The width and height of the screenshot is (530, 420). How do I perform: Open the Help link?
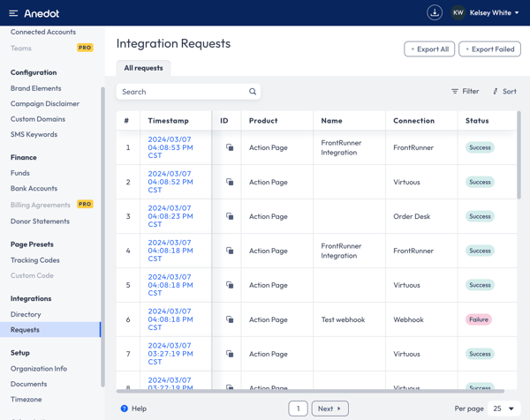click(x=134, y=409)
